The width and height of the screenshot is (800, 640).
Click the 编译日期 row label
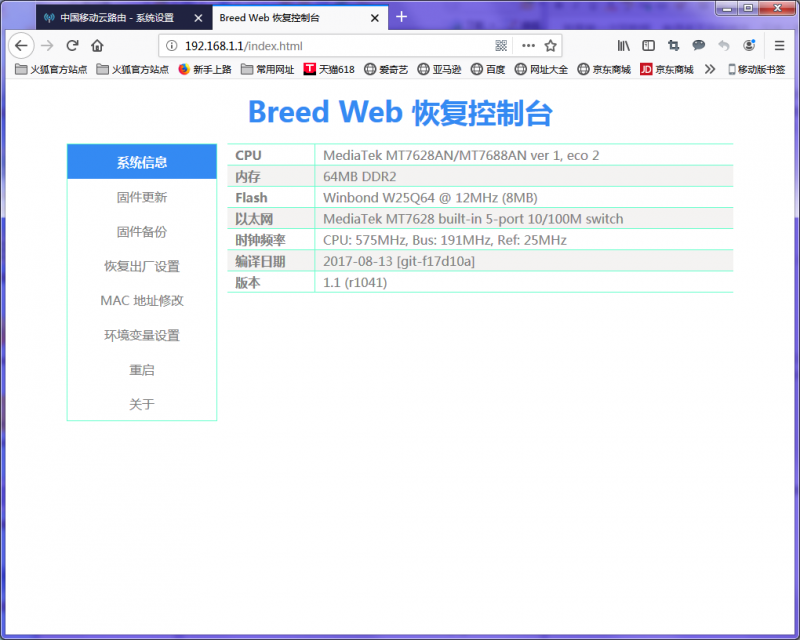[260, 261]
